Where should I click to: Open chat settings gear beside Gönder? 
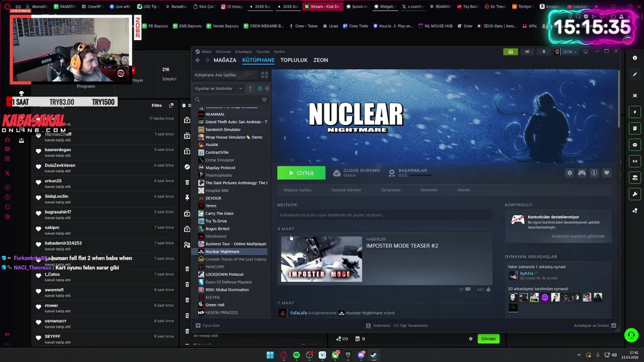pyautogui.click(x=471, y=339)
